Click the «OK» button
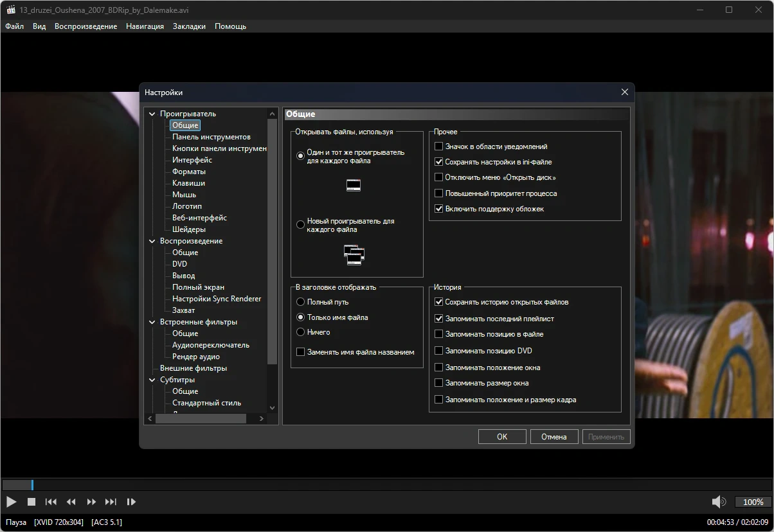 tap(502, 437)
